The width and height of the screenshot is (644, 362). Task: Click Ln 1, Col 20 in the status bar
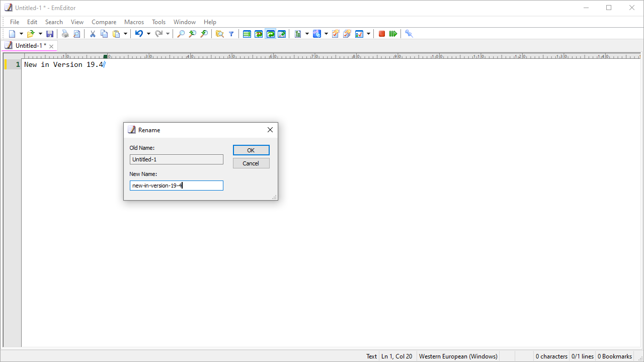coord(397,356)
